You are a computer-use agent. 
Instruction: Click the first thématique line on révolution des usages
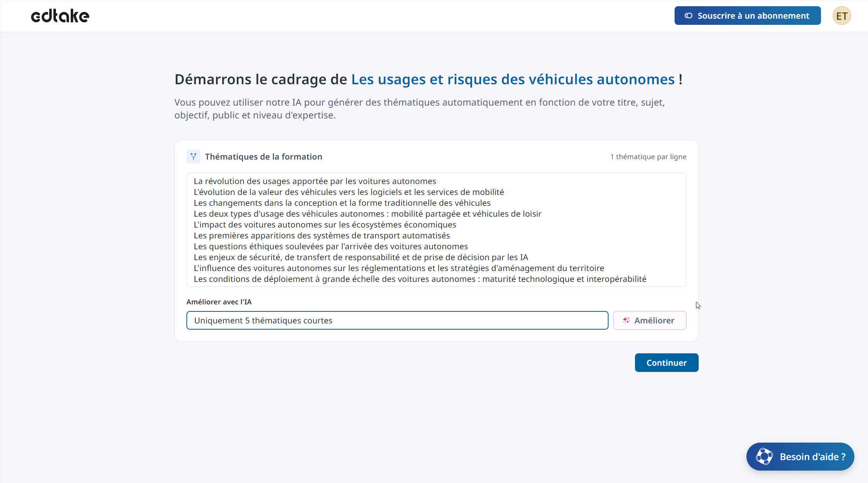[x=315, y=181]
